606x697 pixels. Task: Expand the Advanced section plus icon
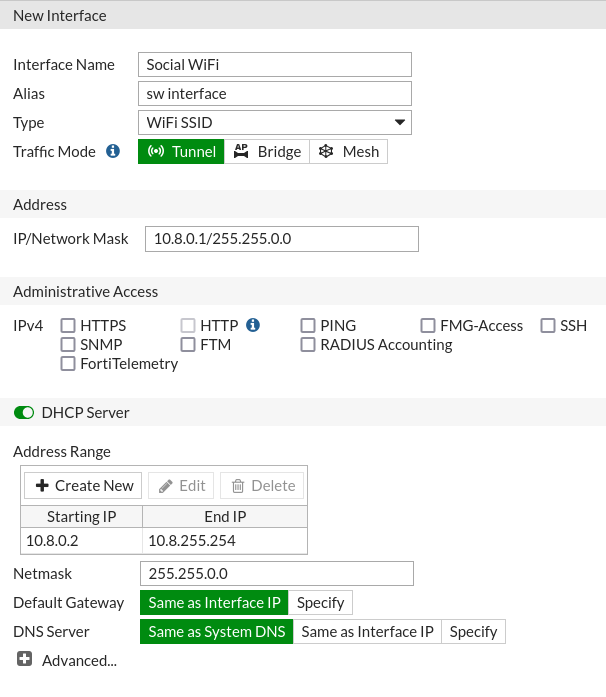(x=24, y=660)
